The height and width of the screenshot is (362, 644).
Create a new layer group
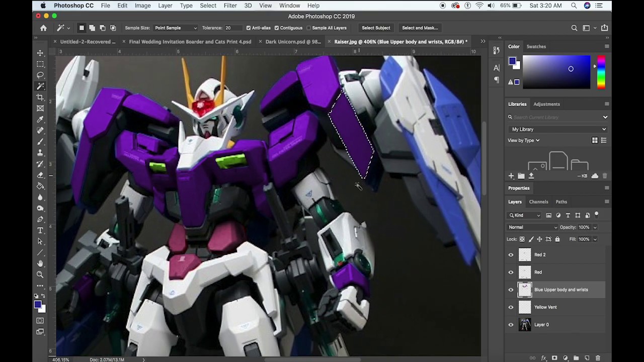576,358
